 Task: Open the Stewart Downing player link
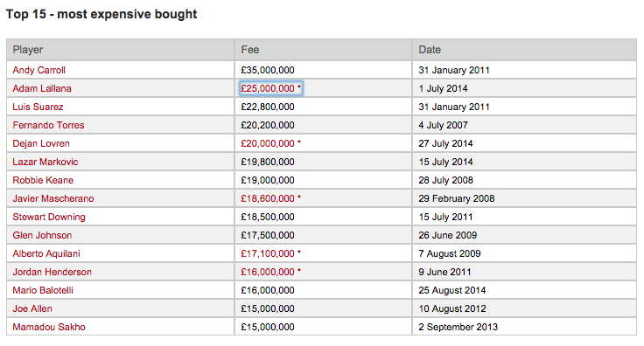coord(49,218)
